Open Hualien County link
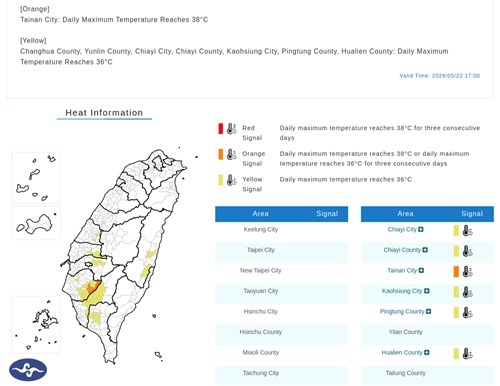 tap(402, 352)
